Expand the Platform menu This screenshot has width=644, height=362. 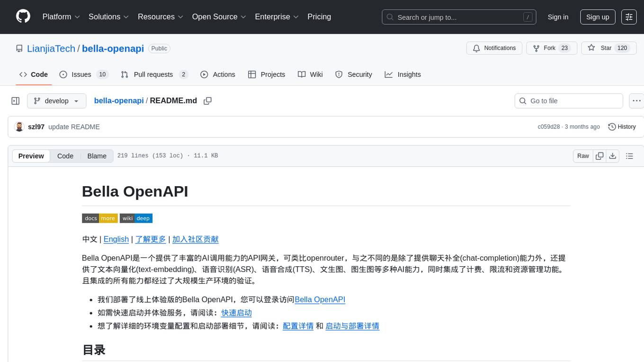pyautogui.click(x=61, y=17)
